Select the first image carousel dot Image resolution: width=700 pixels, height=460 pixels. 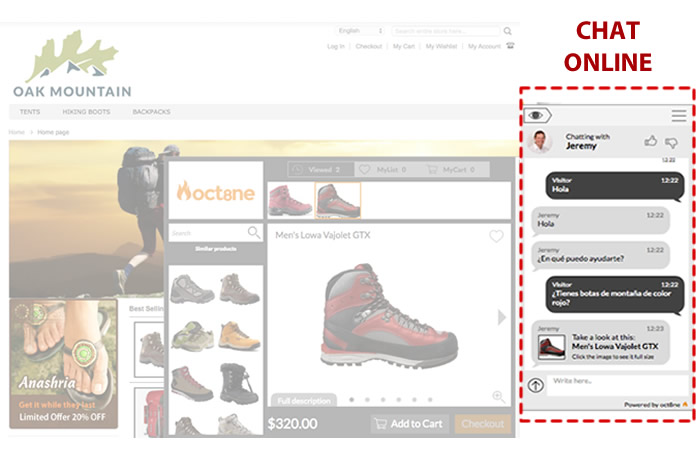(352, 400)
